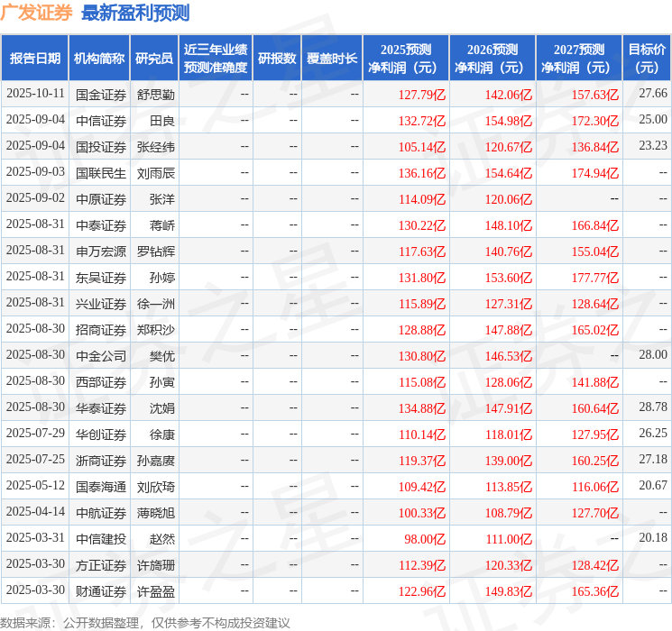Click the 兴业证券 institution cell
672x631 pixels.
[101, 304]
